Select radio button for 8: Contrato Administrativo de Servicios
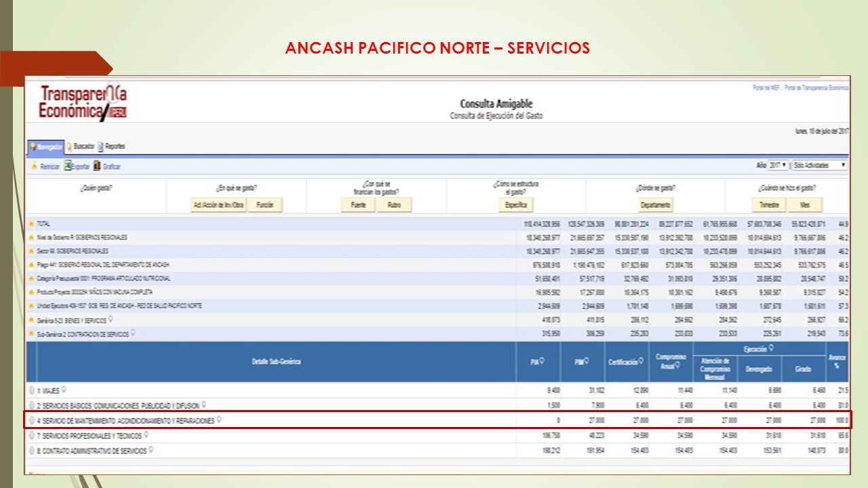 click(x=32, y=451)
